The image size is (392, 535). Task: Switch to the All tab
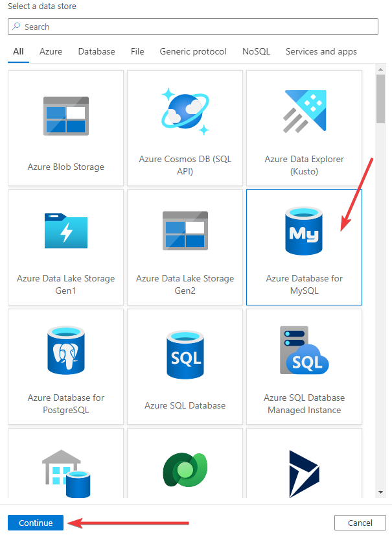click(18, 51)
